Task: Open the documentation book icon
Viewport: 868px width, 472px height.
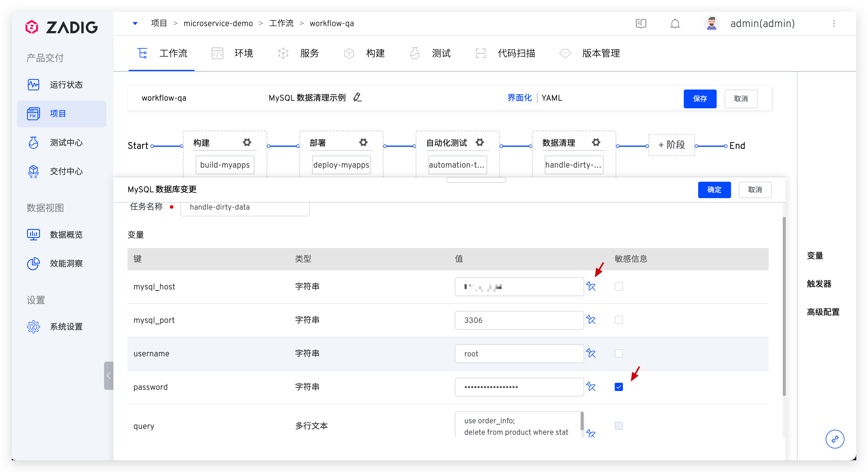Action: coord(641,23)
